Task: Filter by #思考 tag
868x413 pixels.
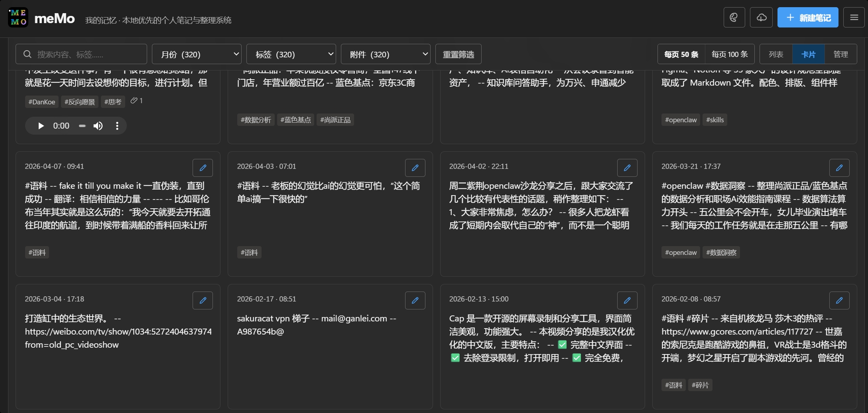Action: point(113,102)
